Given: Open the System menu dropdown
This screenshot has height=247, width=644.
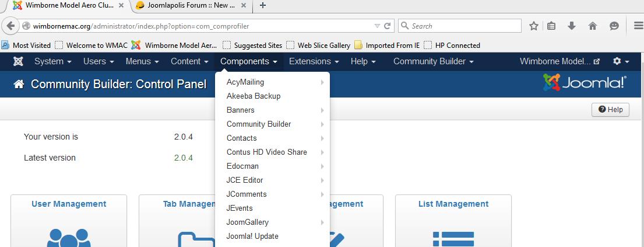Looking at the screenshot, I should pyautogui.click(x=53, y=61).
